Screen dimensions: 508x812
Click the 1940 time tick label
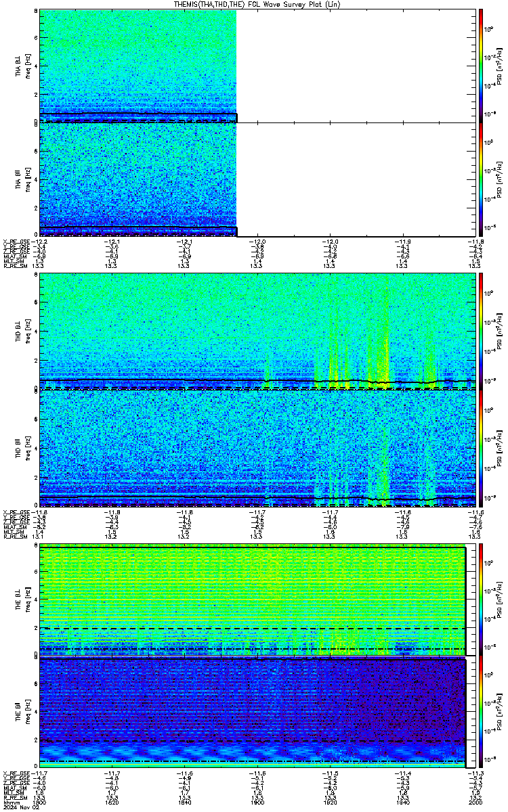402,802
